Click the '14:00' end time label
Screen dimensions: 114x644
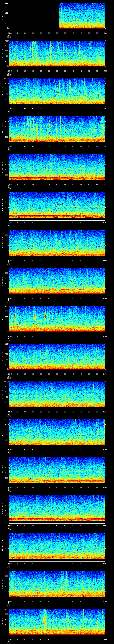[105, 374]
